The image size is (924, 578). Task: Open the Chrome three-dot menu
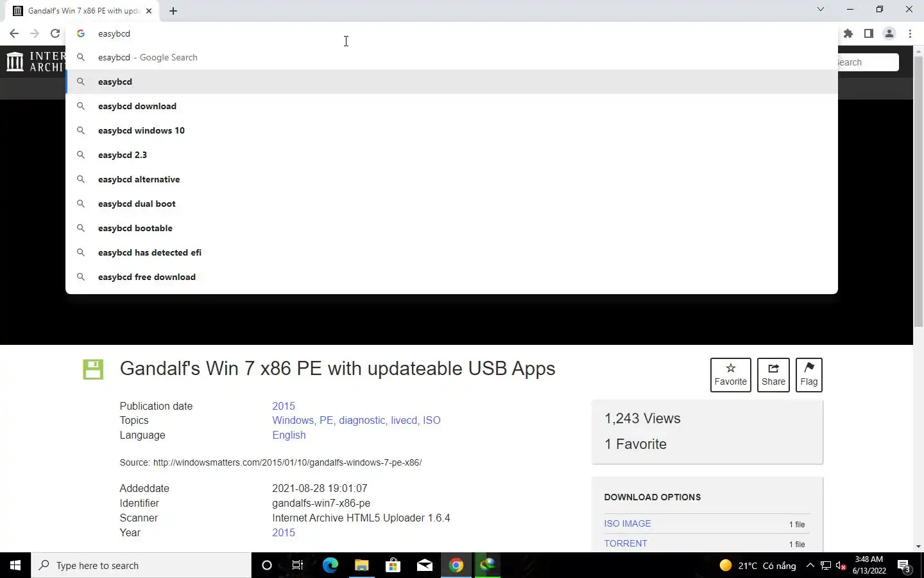pyautogui.click(x=910, y=33)
